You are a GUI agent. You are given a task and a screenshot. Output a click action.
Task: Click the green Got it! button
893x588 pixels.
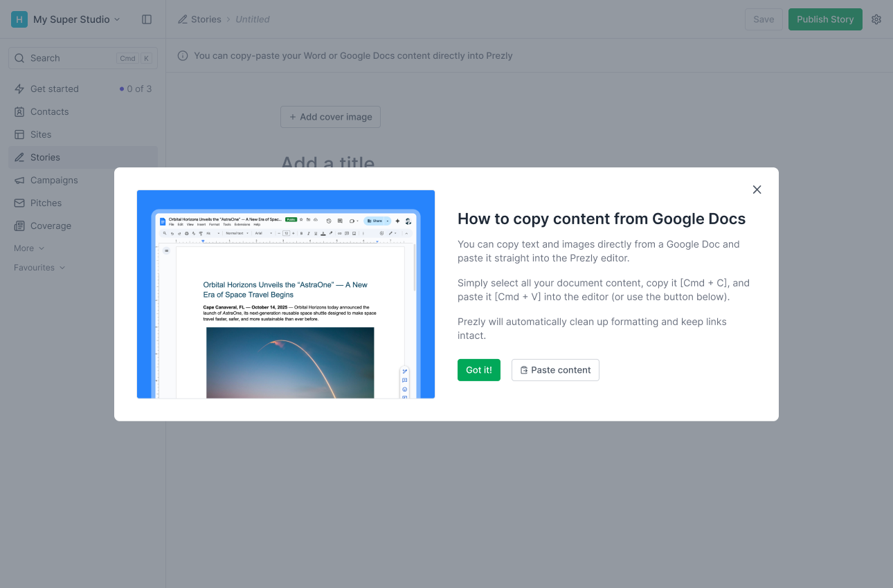point(478,370)
